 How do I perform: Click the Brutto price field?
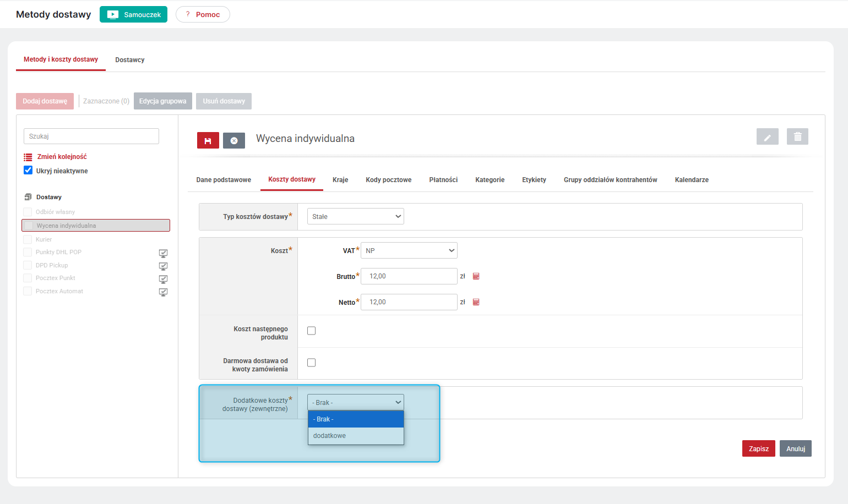409,276
